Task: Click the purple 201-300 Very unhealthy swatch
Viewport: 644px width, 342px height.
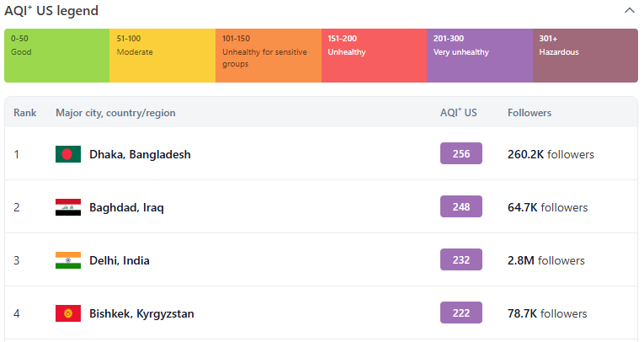Action: [480, 56]
